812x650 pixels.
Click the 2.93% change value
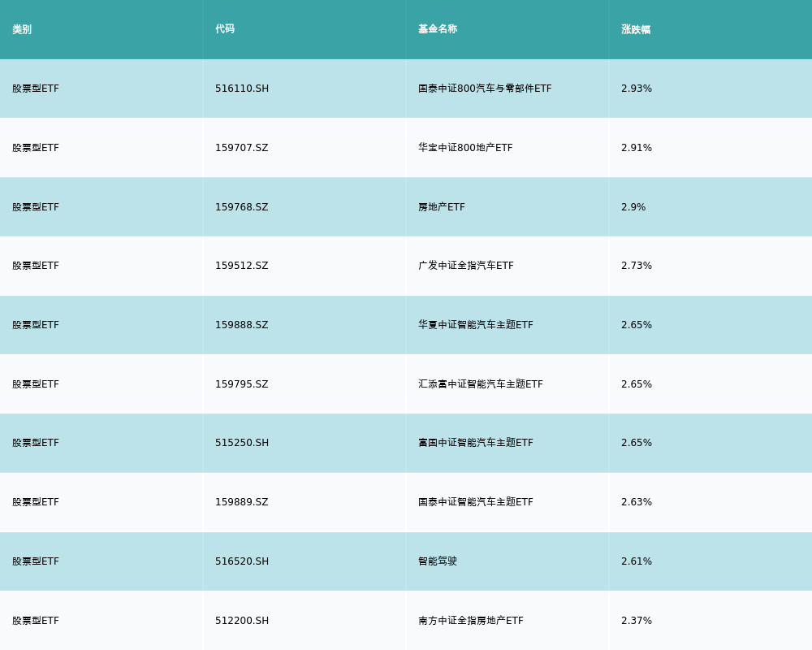pos(637,89)
